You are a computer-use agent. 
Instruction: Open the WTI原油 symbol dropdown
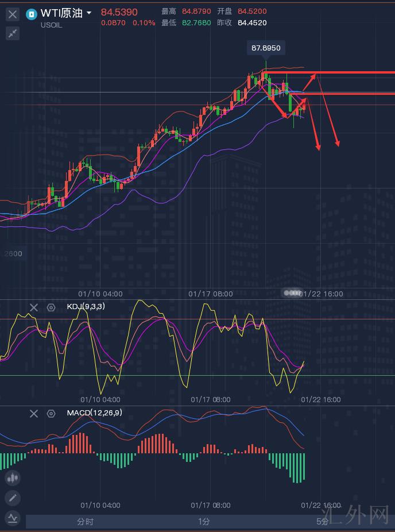tap(89, 13)
